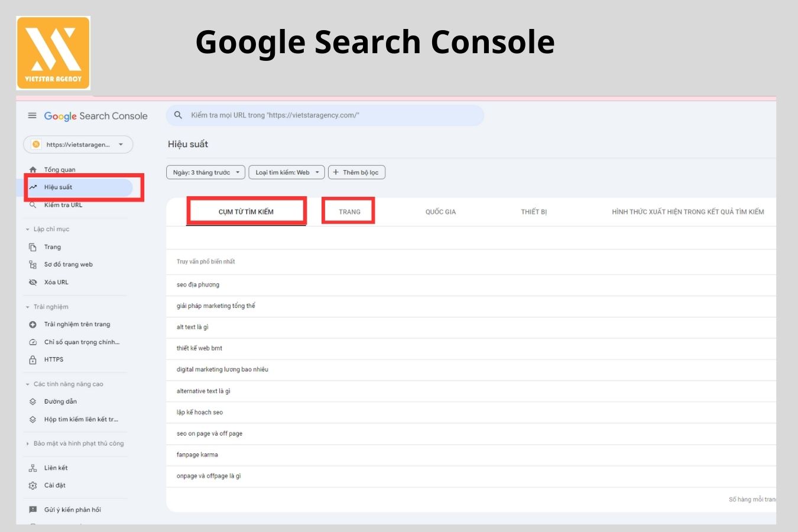The width and height of the screenshot is (798, 532).
Task: Click the URL inspection search field
Action: [x=325, y=115]
